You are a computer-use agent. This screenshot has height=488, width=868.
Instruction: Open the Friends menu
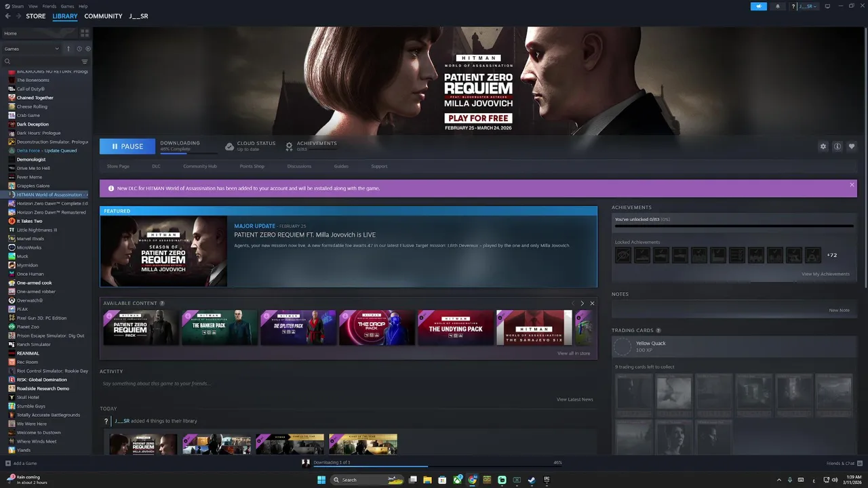click(50, 6)
